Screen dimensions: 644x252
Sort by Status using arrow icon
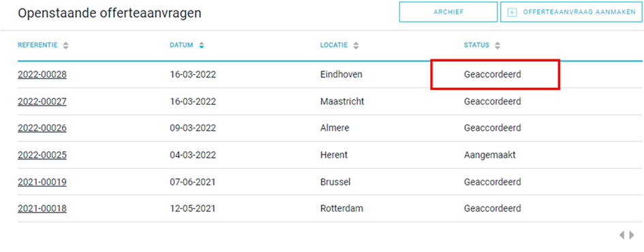click(497, 46)
